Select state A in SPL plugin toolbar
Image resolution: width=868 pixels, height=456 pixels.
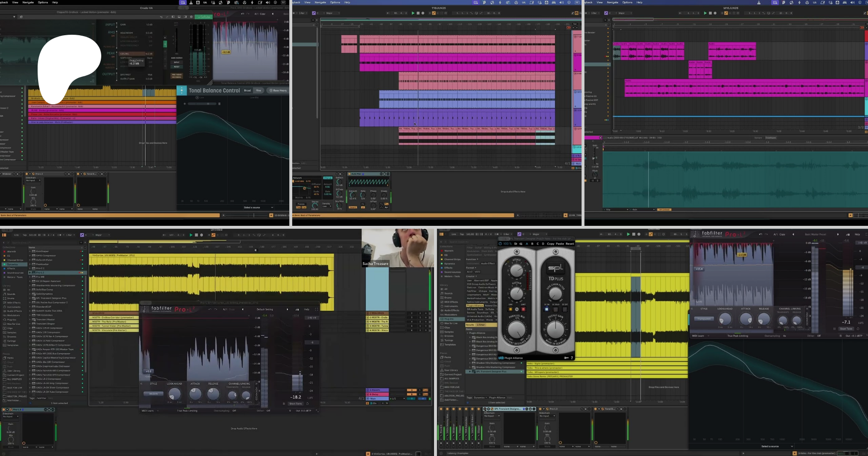click(527, 244)
